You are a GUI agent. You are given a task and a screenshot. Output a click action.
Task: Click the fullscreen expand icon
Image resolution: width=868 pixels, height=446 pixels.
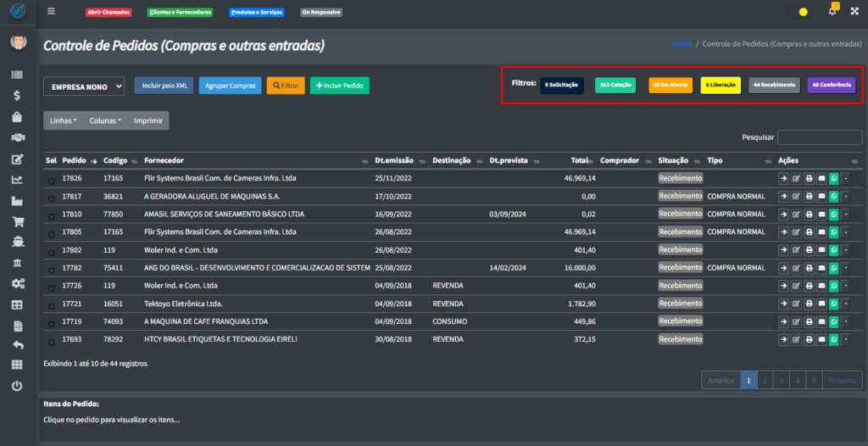(854, 12)
